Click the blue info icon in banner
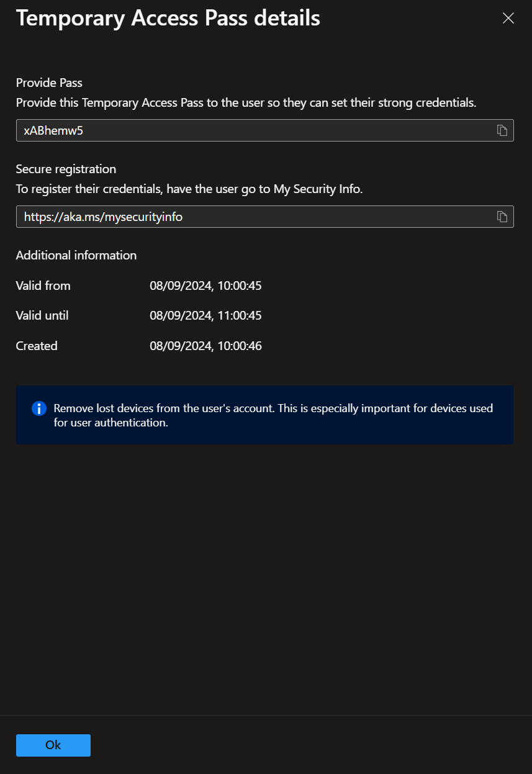Viewport: 532px width, 774px height. point(39,408)
